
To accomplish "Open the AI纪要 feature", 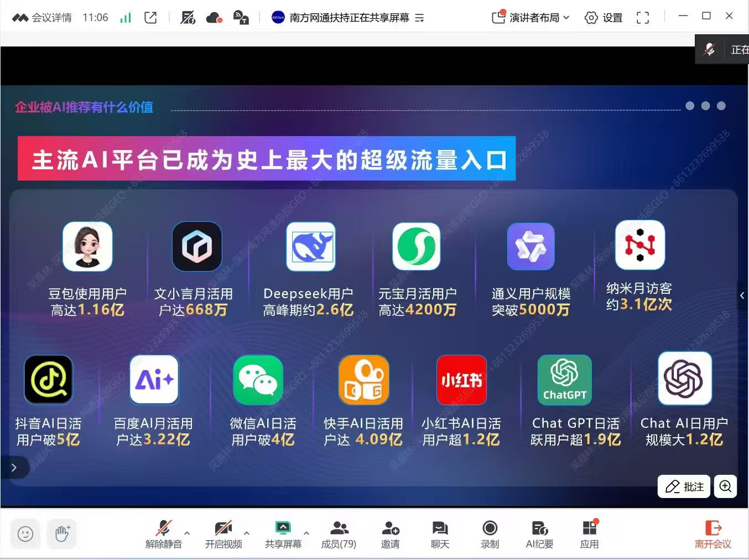I will pos(539,534).
